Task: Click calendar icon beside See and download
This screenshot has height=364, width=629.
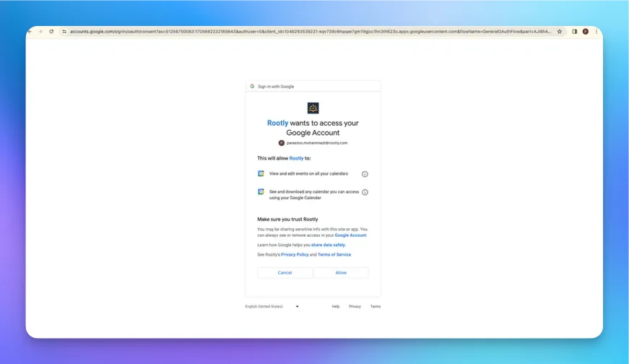Action: (x=261, y=192)
